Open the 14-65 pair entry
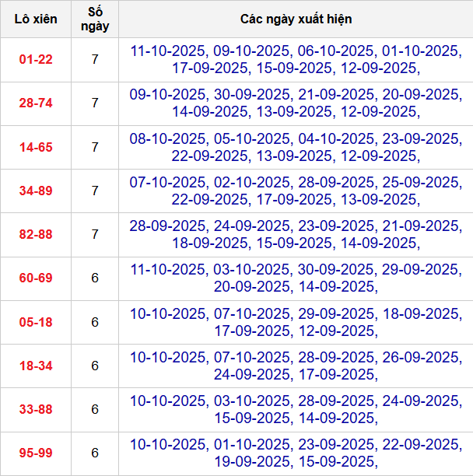This screenshot has height=476, width=473. point(36,147)
